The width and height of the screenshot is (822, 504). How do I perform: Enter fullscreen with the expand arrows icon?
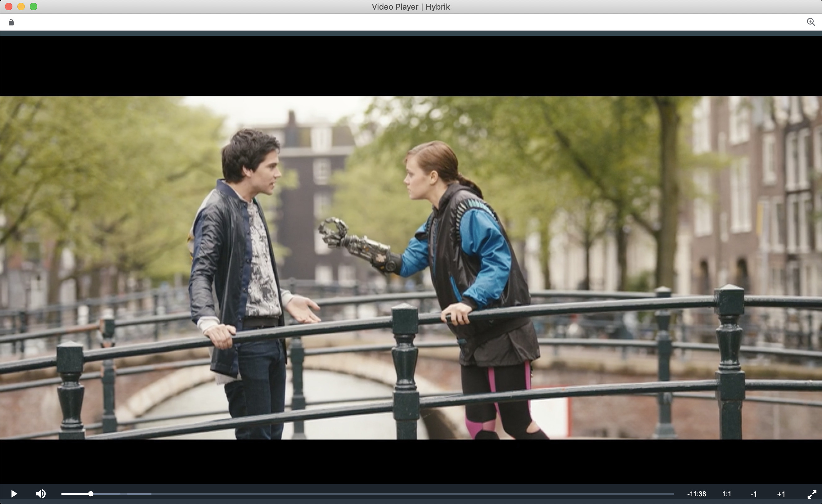[812, 494]
